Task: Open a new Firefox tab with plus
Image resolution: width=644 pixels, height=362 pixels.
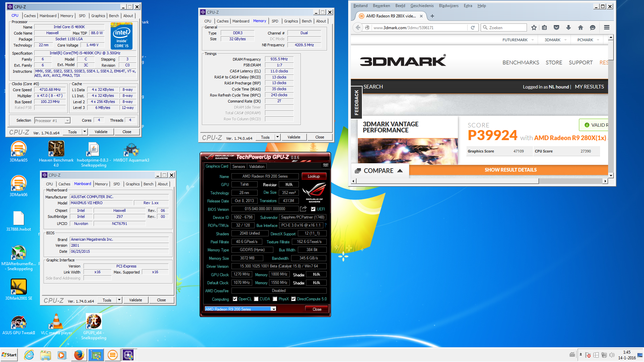Action: [432, 16]
